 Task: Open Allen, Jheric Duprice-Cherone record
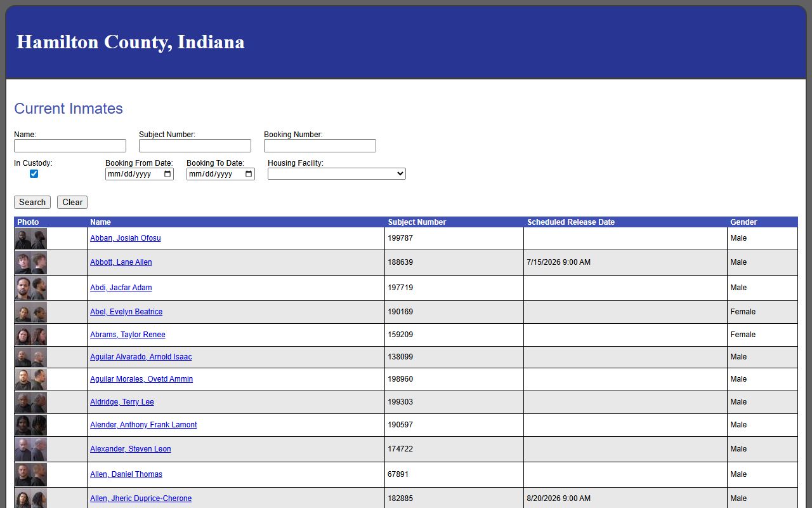click(x=141, y=498)
